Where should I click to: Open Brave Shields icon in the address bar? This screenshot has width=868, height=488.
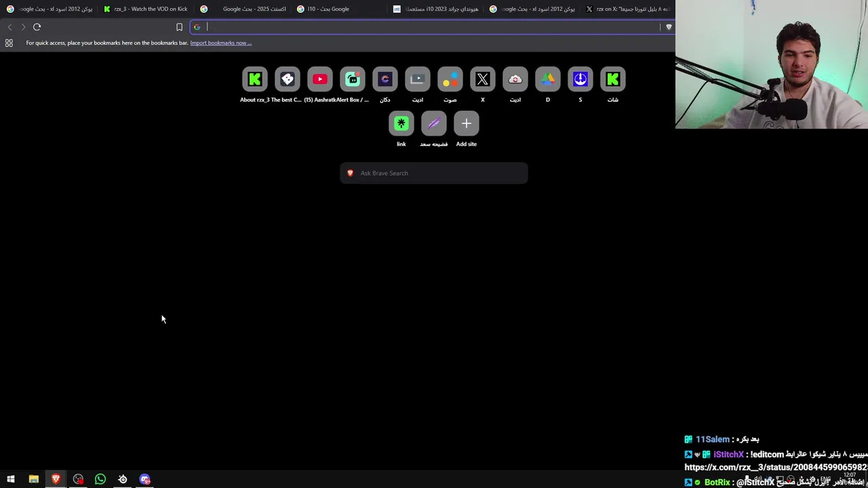[x=669, y=27]
